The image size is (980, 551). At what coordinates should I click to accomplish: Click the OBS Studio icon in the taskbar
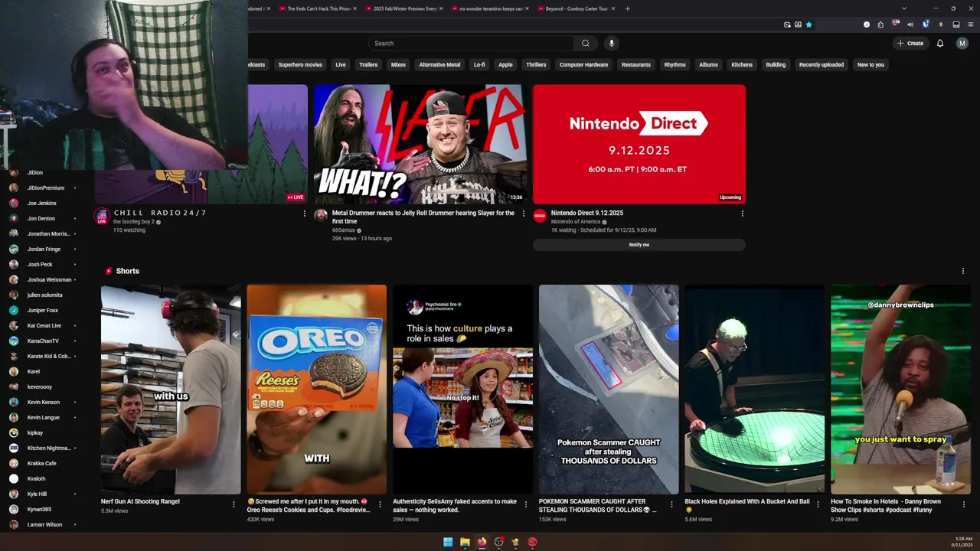pos(498,542)
